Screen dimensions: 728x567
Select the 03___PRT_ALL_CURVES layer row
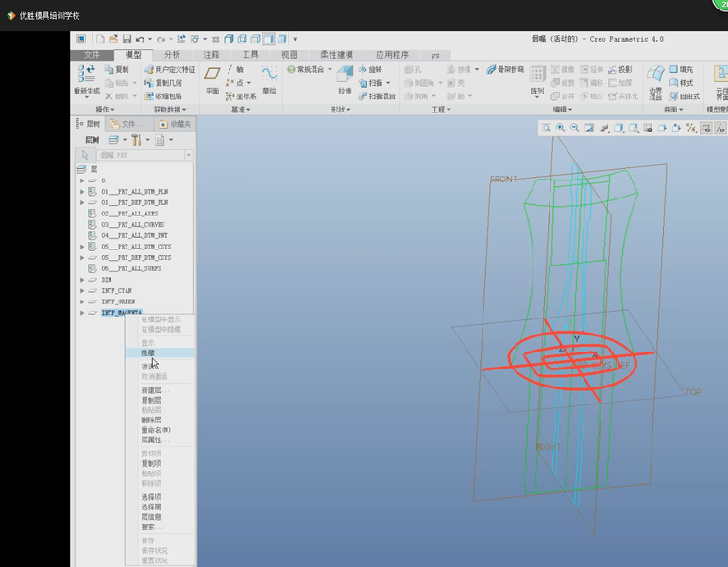coord(133,225)
